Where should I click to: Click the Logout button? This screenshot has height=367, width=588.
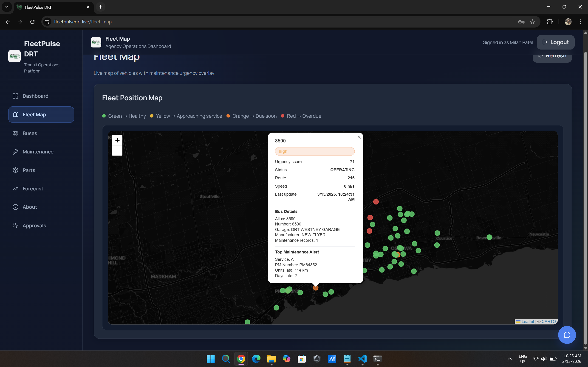(x=555, y=42)
